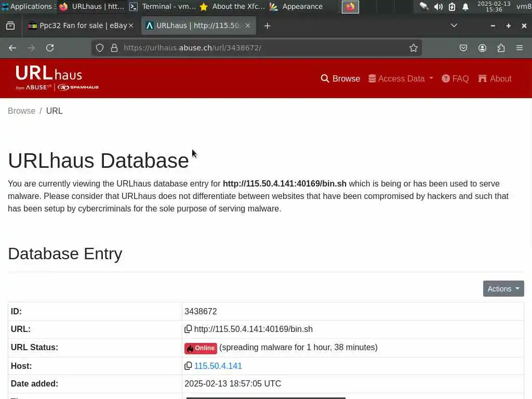Switch to the Appearance taskbar window
The height and width of the screenshot is (399, 532).
pos(296,6)
